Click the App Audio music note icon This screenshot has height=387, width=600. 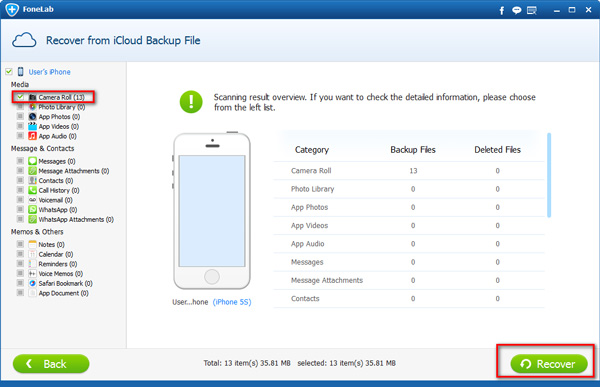33,136
